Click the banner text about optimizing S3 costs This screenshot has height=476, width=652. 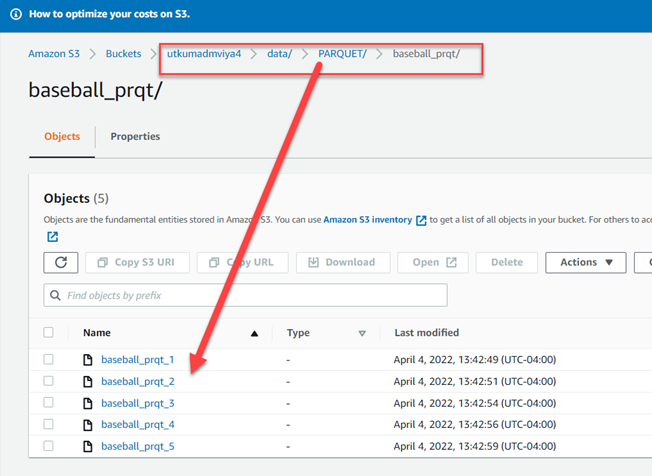point(109,14)
